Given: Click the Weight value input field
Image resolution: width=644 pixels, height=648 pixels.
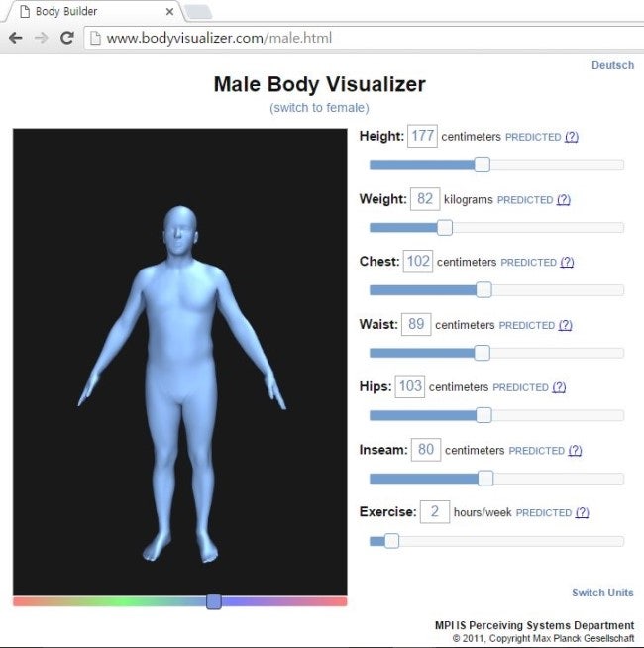Looking at the screenshot, I should (424, 199).
